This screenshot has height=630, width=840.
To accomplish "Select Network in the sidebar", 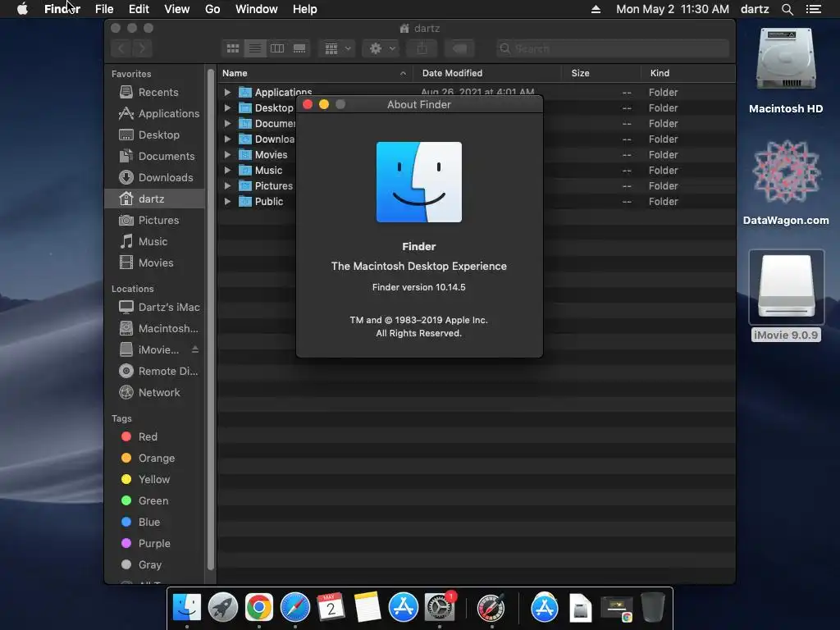I will [x=155, y=392].
